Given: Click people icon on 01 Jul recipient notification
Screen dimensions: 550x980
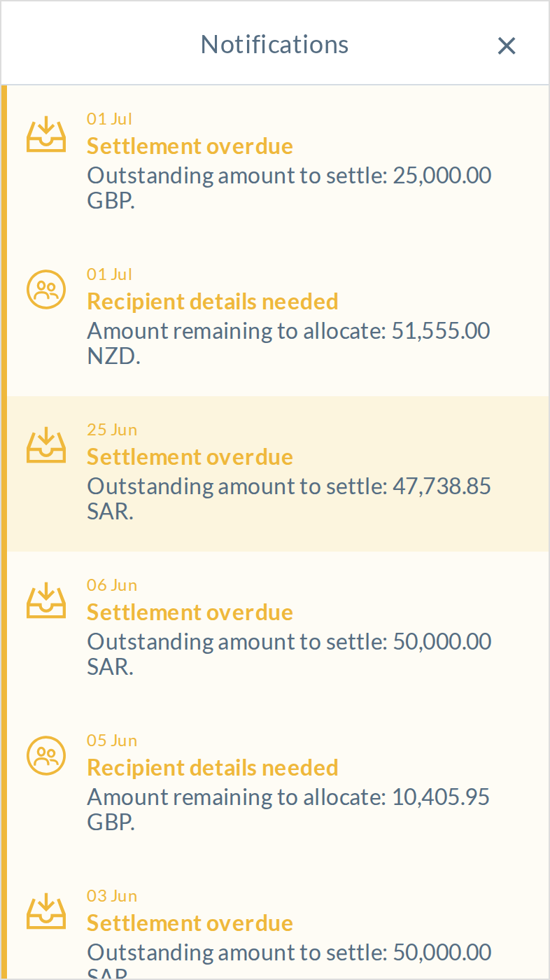Looking at the screenshot, I should pyautogui.click(x=46, y=289).
